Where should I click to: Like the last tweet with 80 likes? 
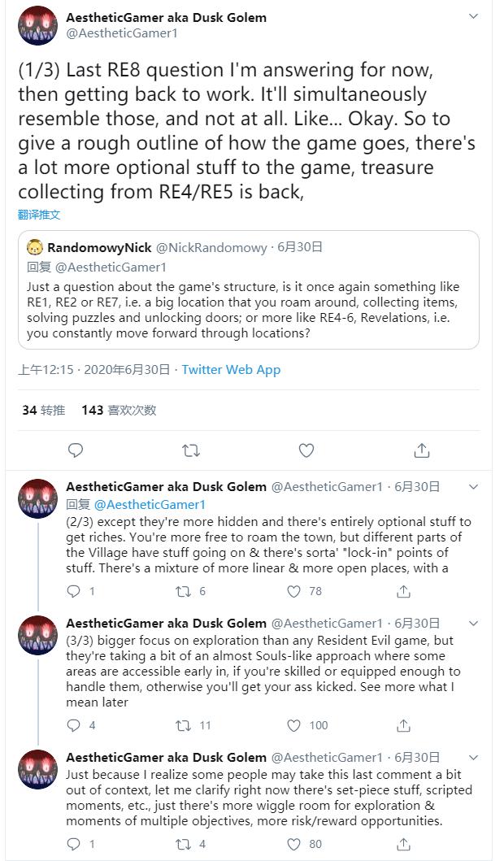(x=293, y=844)
